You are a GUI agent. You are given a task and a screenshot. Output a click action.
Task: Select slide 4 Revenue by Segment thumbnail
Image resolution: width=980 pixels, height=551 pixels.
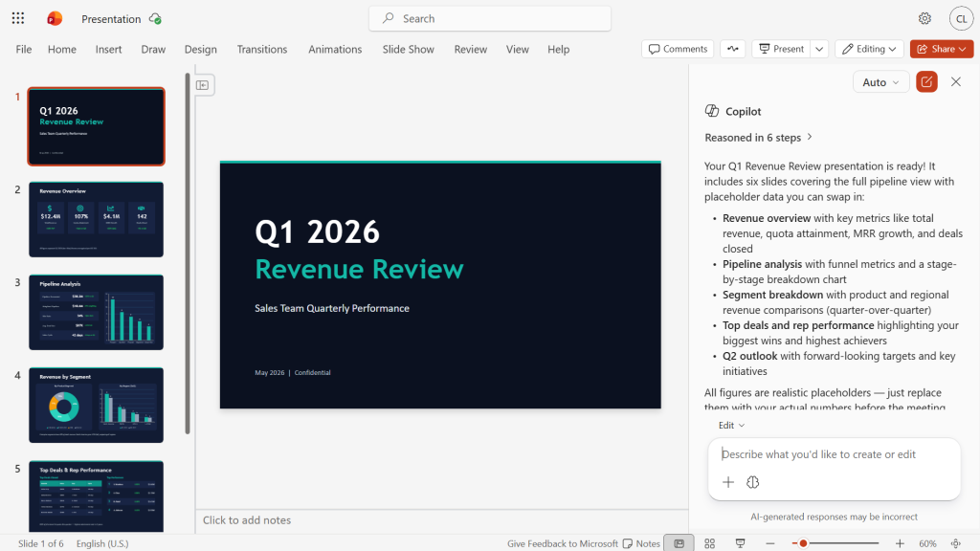click(x=97, y=405)
